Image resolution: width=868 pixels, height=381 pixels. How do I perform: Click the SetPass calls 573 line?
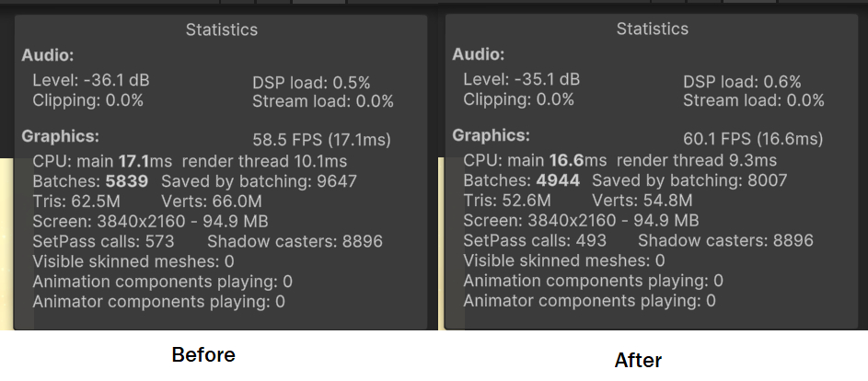(x=103, y=242)
